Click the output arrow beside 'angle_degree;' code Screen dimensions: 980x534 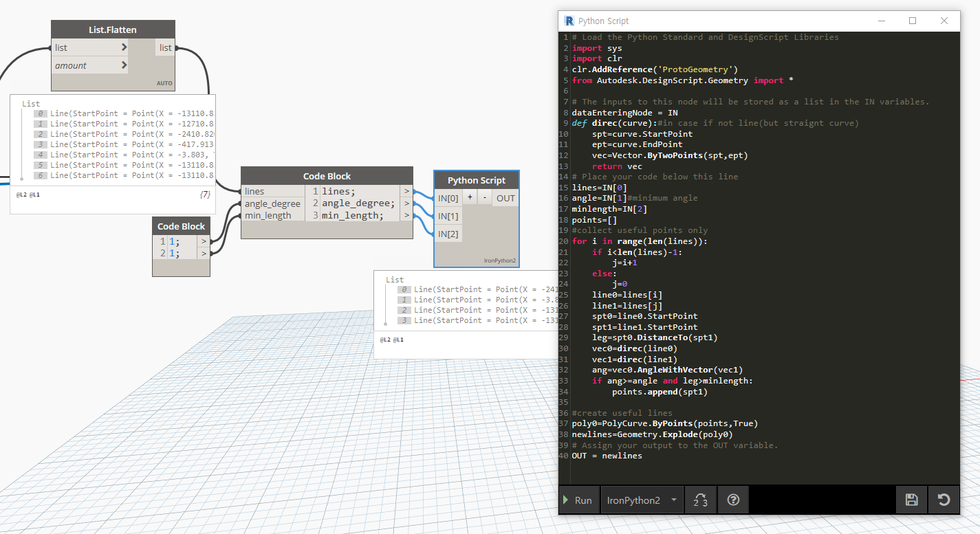coord(406,203)
